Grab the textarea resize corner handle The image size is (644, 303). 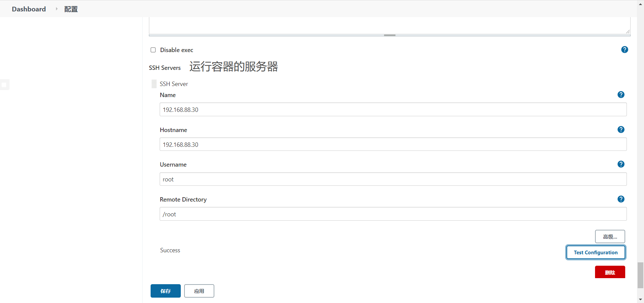pyautogui.click(x=628, y=31)
